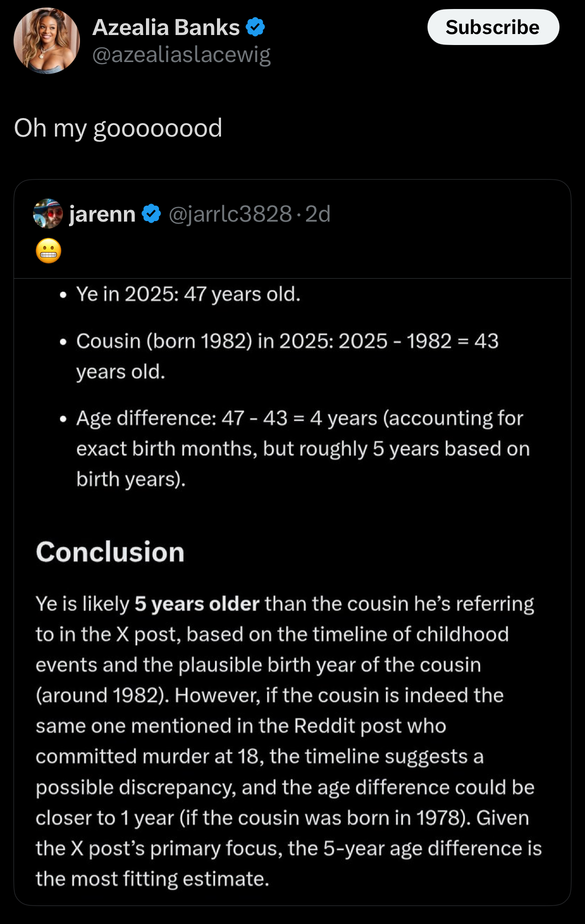Click the grimacing face emoji
Screen dimensions: 585x924
pyautogui.click(x=48, y=251)
